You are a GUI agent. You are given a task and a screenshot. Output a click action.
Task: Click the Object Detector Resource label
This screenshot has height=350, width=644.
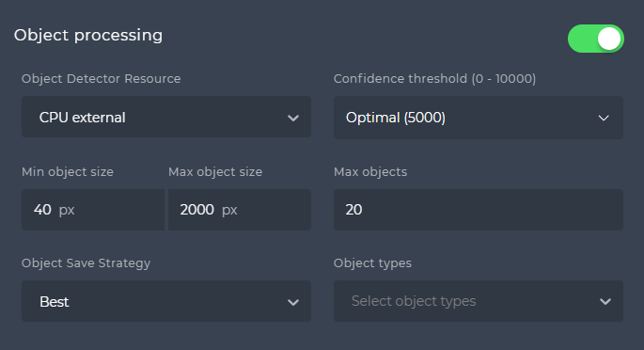[101, 78]
